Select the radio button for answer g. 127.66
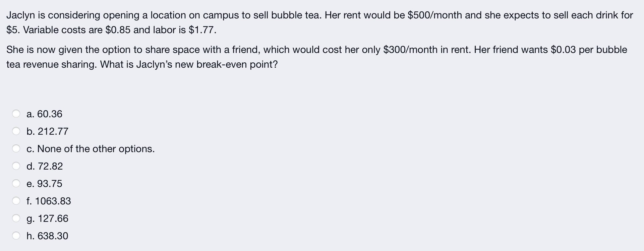 (x=16, y=218)
